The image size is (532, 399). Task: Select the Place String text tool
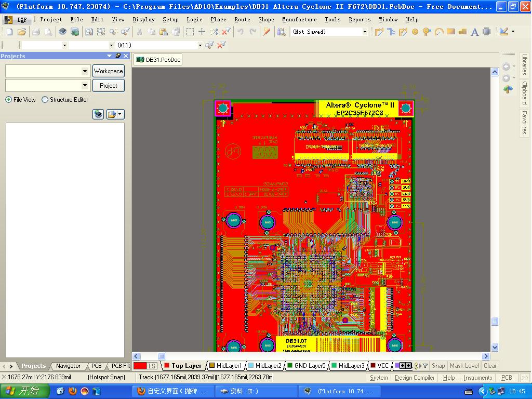pos(474,32)
